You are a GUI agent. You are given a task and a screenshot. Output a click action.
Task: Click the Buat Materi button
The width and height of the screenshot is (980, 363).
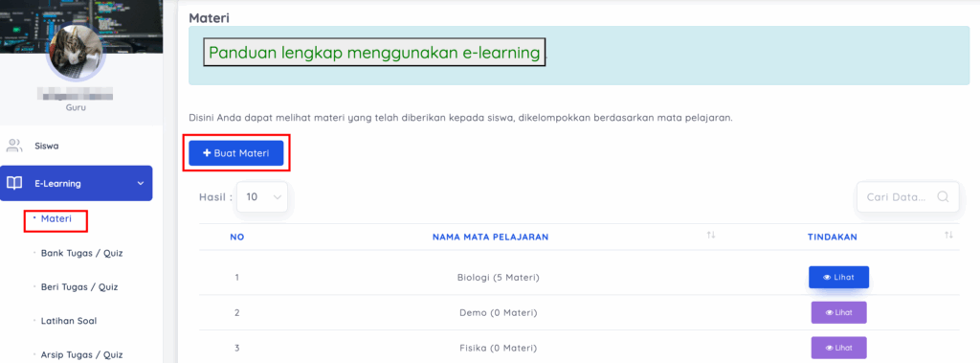pos(236,153)
